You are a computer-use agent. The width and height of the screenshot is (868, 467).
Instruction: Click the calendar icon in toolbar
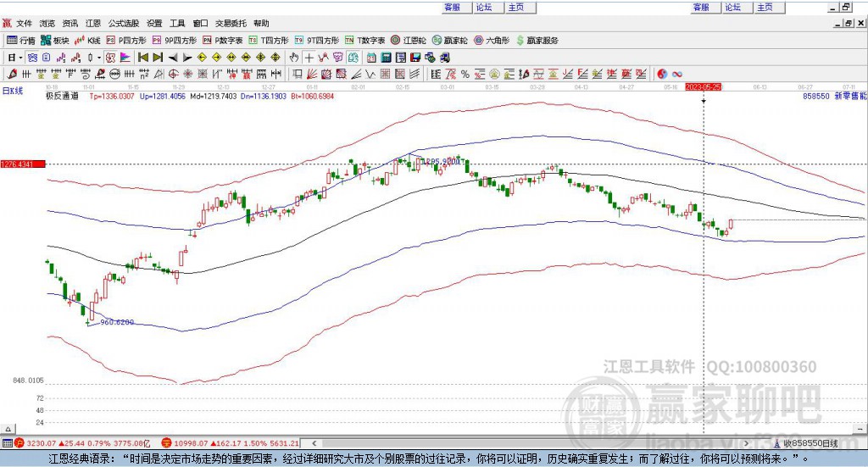[x=371, y=58]
